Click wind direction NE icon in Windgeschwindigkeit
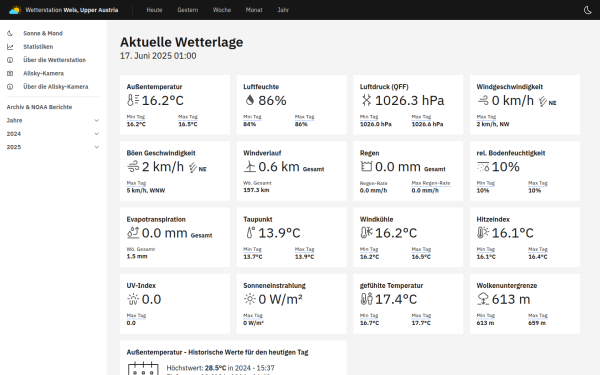The width and height of the screenshot is (600, 375). coord(543,101)
